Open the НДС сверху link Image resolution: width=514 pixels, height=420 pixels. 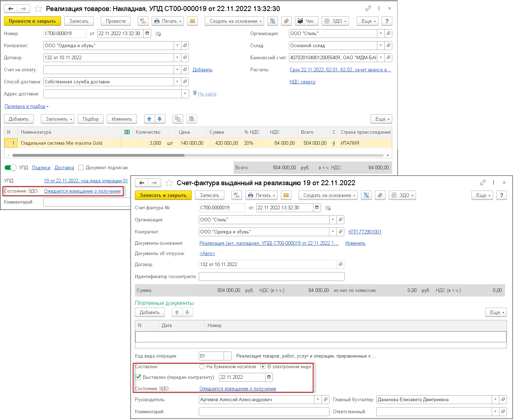[x=302, y=82]
